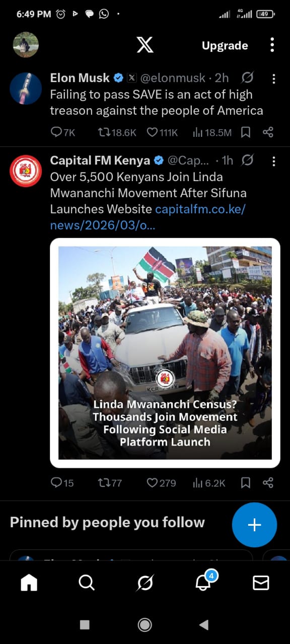Repost Elon Musk's SAVE tweet
Screen dimensions: 290x644
[117, 132]
